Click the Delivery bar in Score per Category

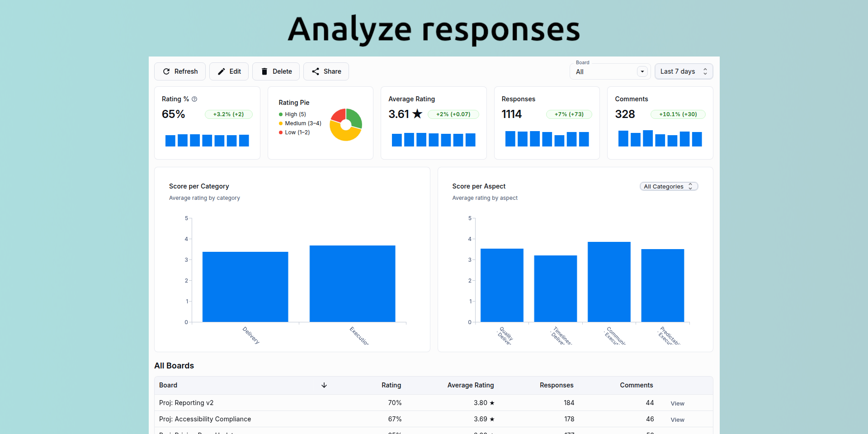pos(245,287)
